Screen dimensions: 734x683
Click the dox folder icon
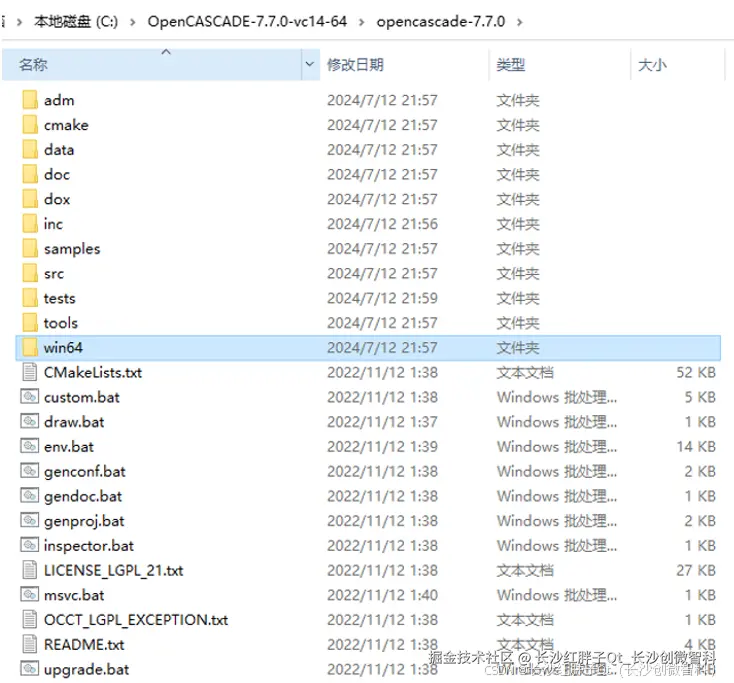pos(30,199)
